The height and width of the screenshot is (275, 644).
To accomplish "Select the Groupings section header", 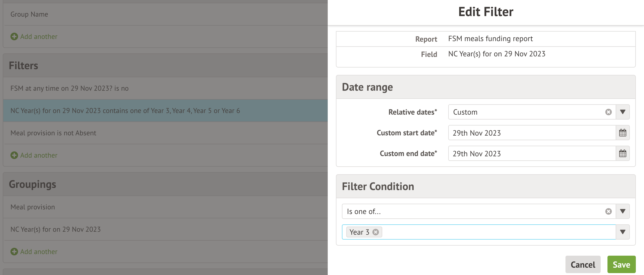I will [x=32, y=184].
